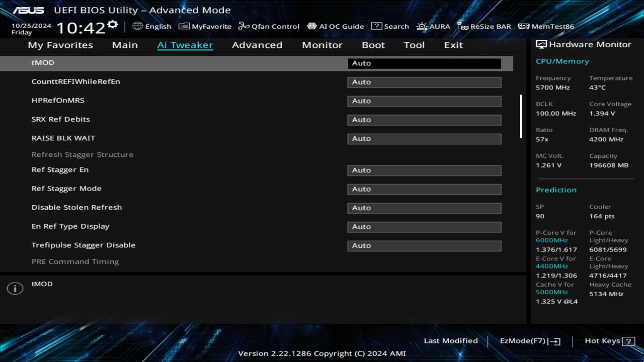The height and width of the screenshot is (362, 644).
Task: View Last Modified changes
Action: point(450,340)
